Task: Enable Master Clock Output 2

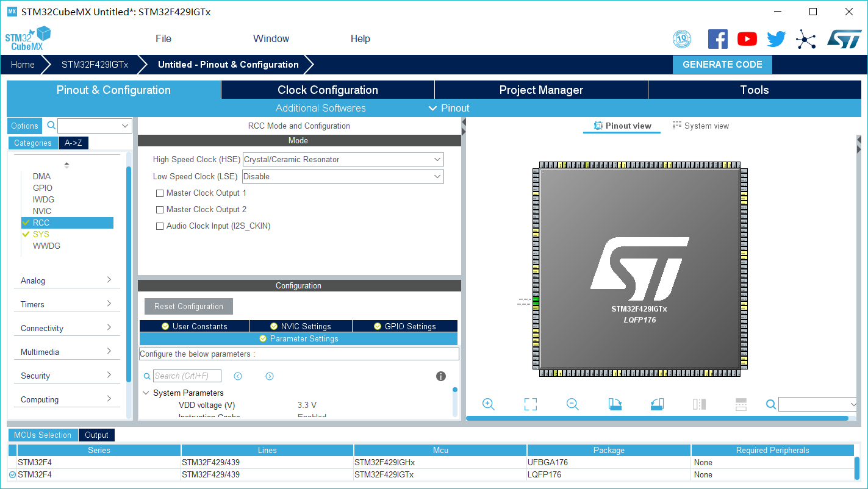Action: pyautogui.click(x=160, y=209)
